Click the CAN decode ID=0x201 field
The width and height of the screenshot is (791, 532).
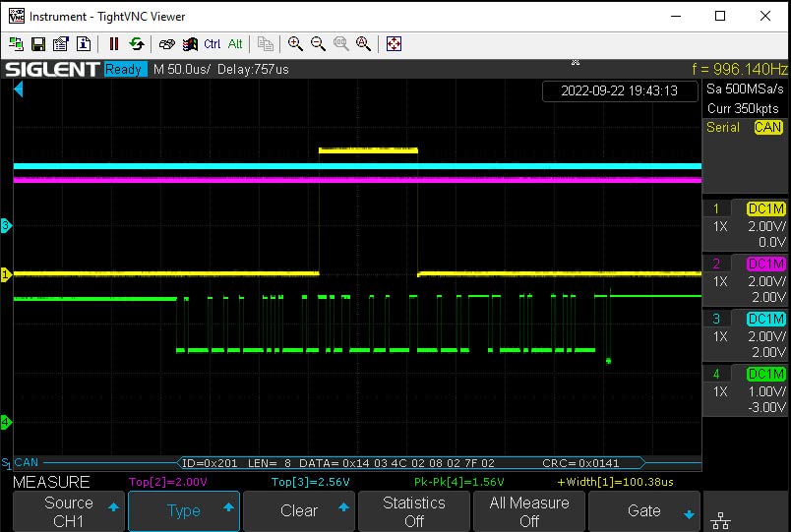click(x=210, y=463)
